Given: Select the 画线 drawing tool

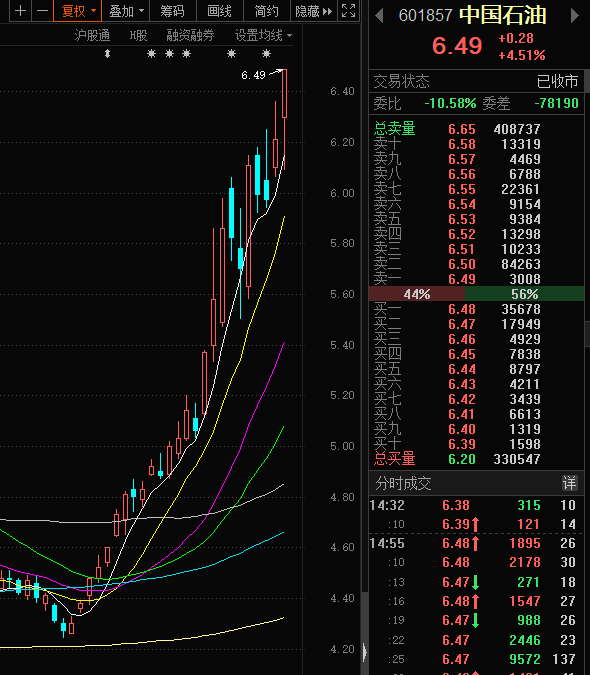Looking at the screenshot, I should coord(219,11).
